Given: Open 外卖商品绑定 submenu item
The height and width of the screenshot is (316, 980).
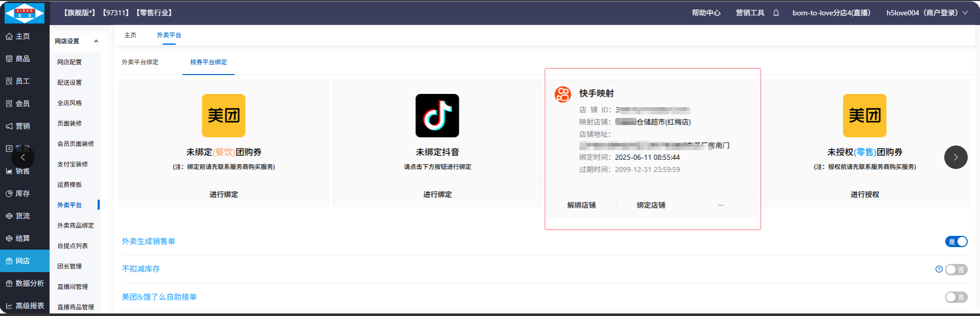Looking at the screenshot, I should pyautogui.click(x=76, y=226).
